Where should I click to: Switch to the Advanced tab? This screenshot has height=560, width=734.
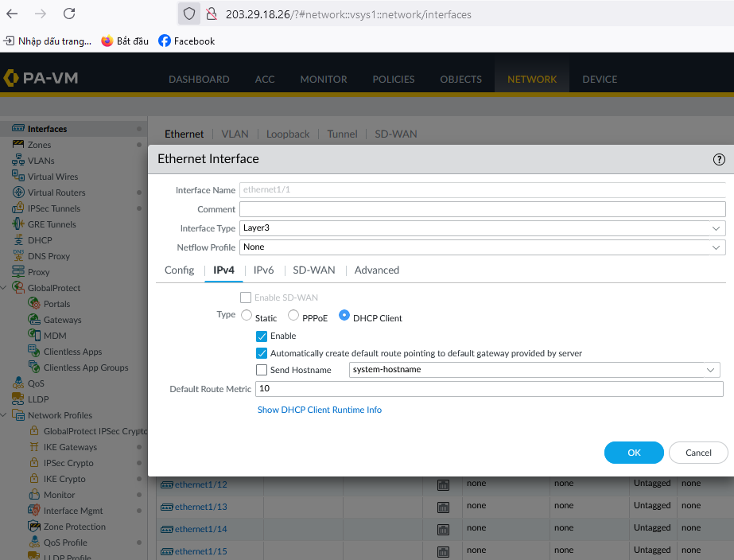377,270
